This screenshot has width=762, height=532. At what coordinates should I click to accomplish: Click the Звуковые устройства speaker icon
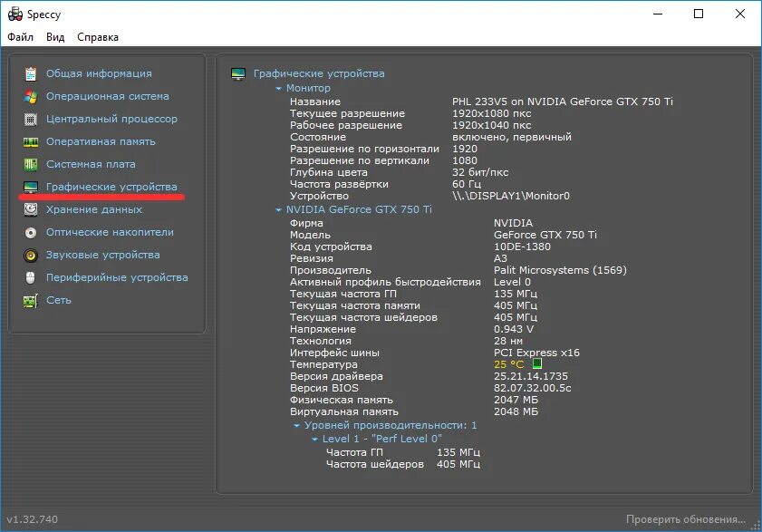[x=31, y=256]
